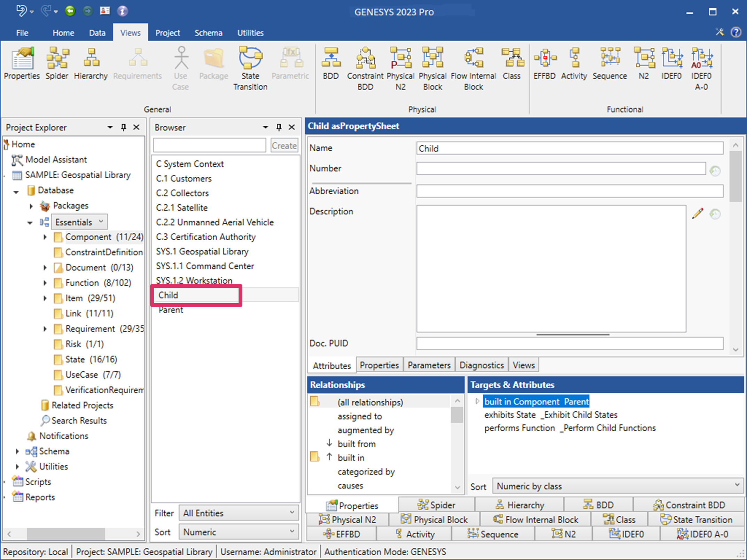Click the help question mark icon
The height and width of the screenshot is (560, 747).
point(736,32)
